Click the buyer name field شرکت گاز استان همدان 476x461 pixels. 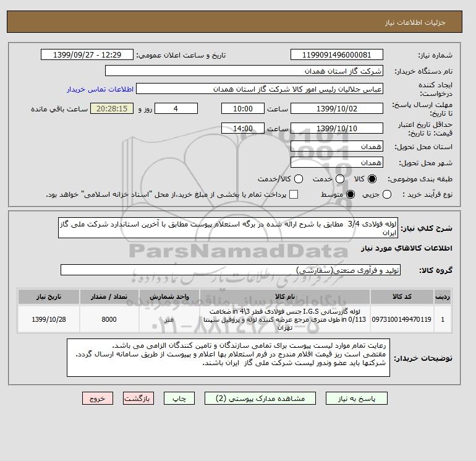click(x=244, y=71)
